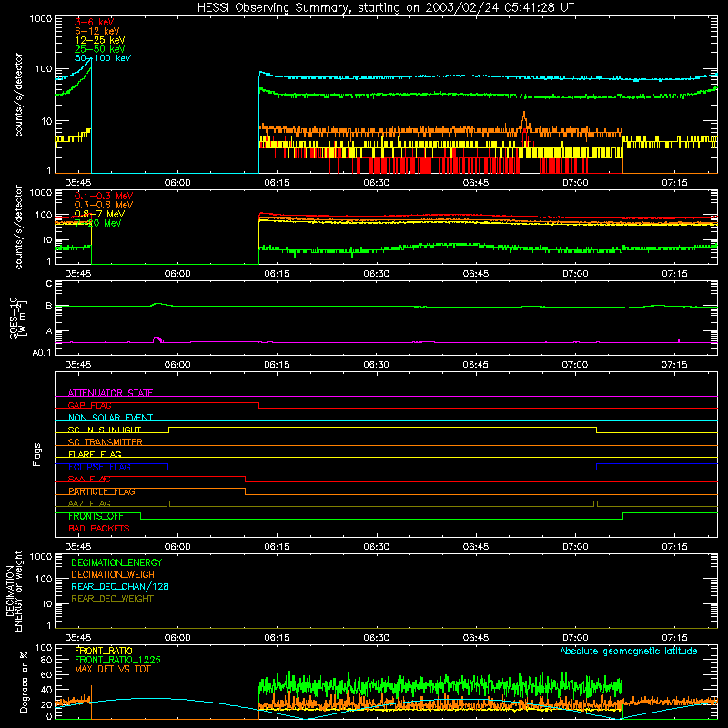The width and height of the screenshot is (728, 728).
Task: Click the HESSI Observing Summary title text
Action: click(385, 7)
